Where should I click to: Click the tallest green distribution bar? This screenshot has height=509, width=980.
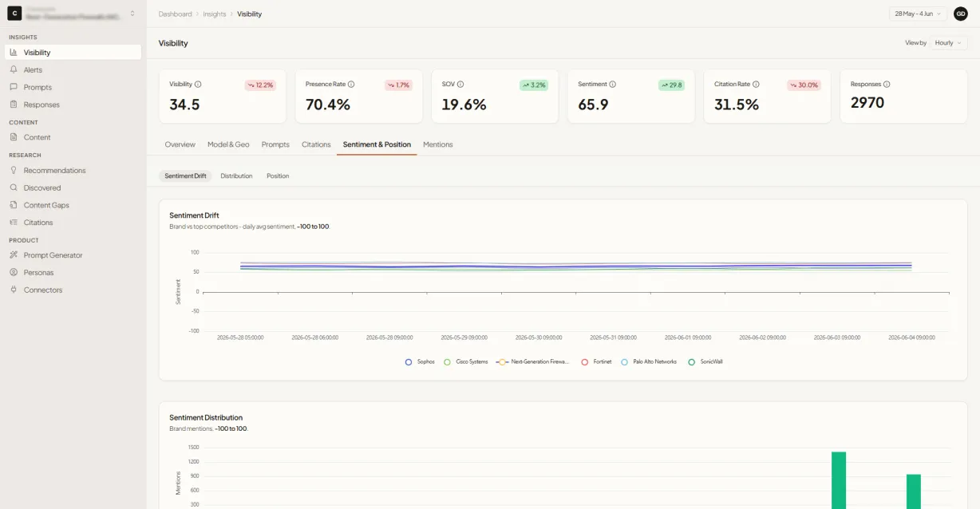click(x=839, y=480)
